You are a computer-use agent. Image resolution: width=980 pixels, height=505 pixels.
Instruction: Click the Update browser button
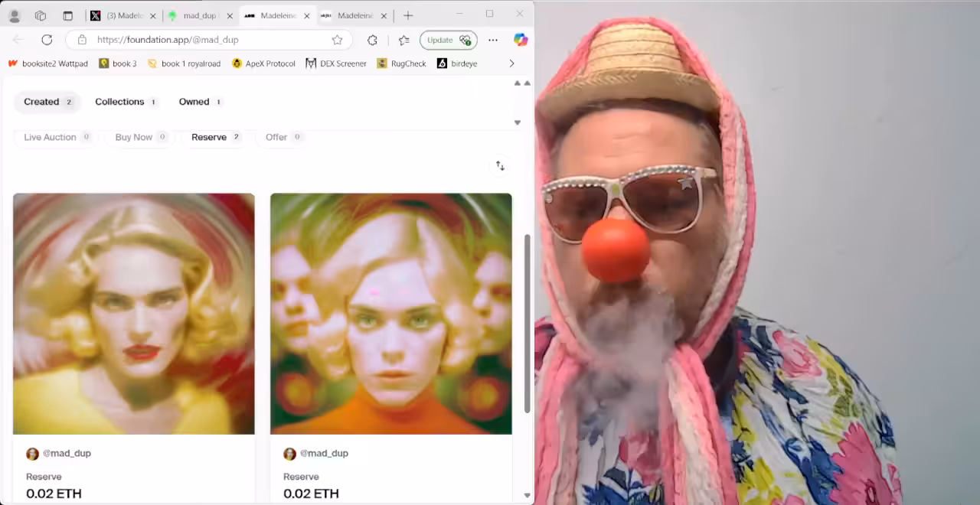click(449, 40)
